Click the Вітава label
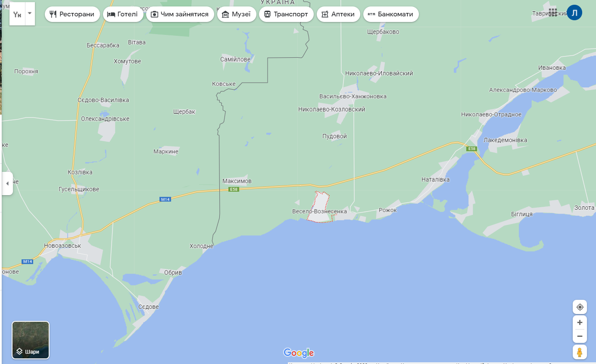This screenshot has width=596, height=364. pos(137,43)
